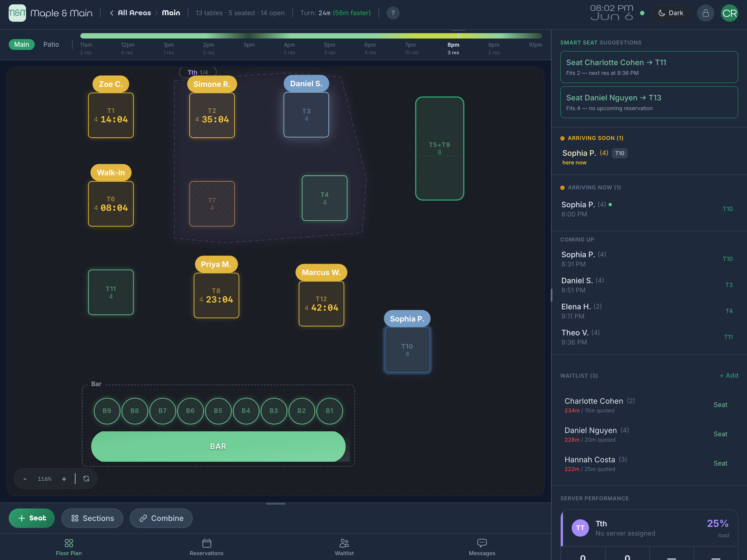Select bar seat B2
Screen dimensions: 747x560
point(302,411)
